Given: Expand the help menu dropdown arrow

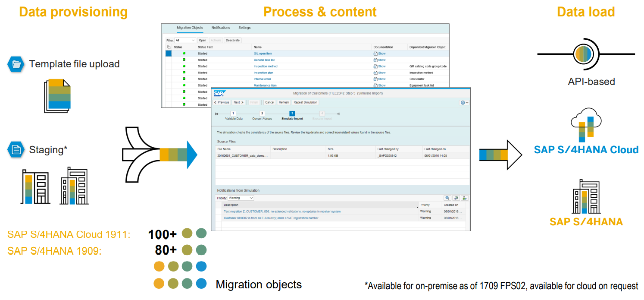Looking at the screenshot, I should [467, 103].
